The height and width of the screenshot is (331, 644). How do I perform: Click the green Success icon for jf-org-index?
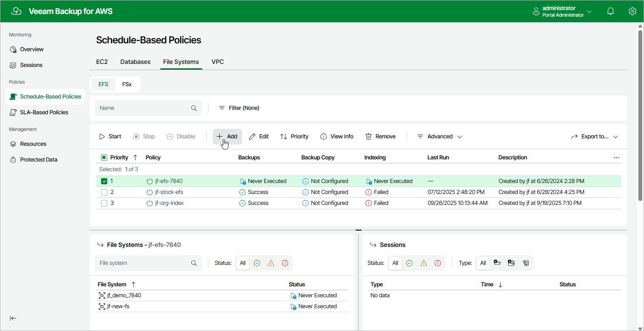point(243,203)
